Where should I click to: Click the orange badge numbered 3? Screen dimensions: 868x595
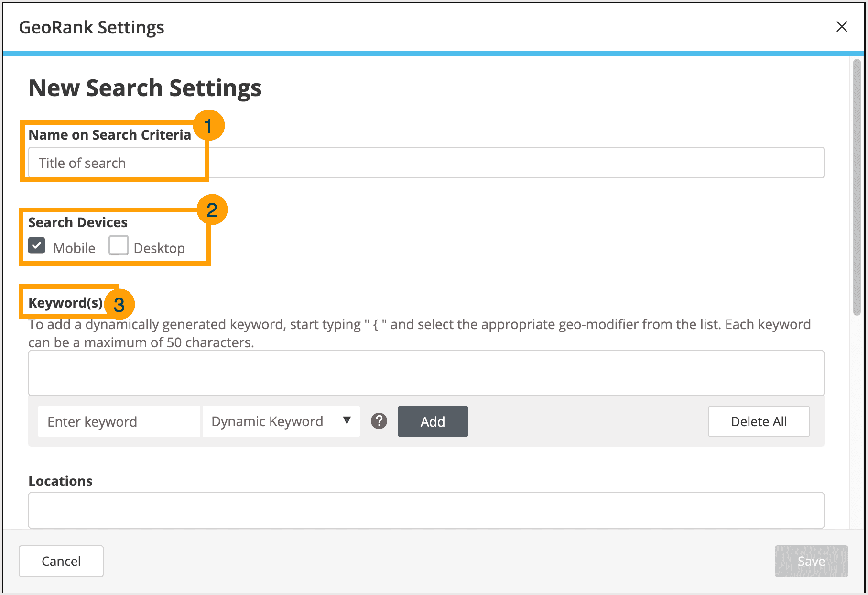[120, 304]
